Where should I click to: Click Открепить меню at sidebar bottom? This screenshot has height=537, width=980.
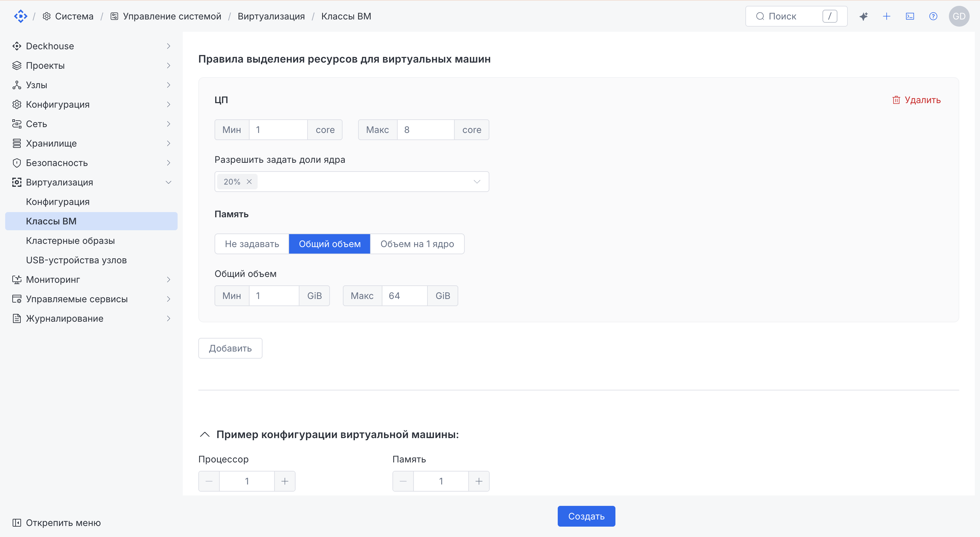(63, 523)
